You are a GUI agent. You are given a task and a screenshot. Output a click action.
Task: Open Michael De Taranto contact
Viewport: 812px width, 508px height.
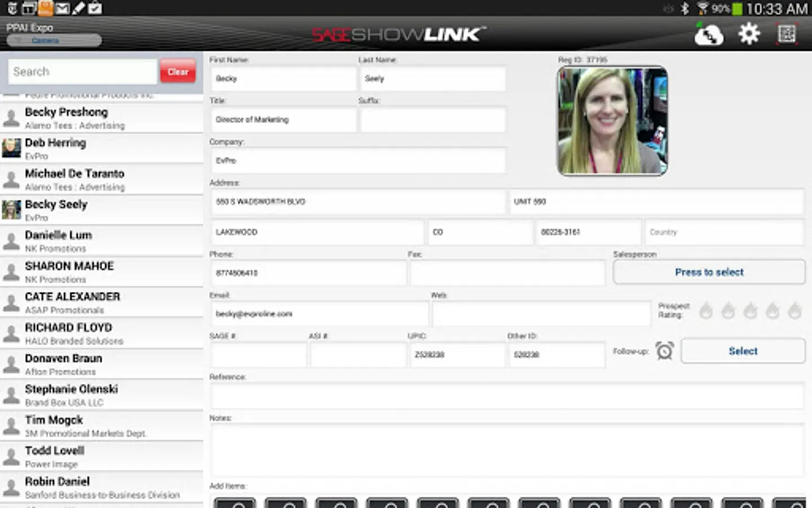(101, 179)
